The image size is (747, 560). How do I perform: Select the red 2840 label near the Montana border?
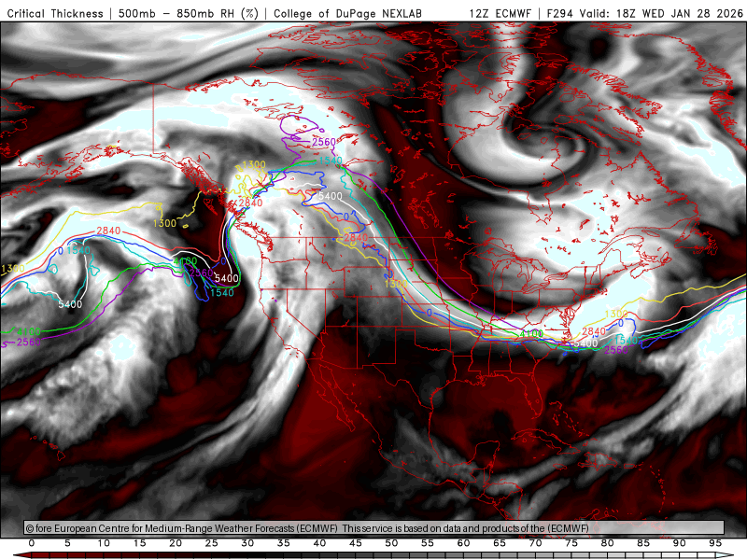click(x=356, y=237)
